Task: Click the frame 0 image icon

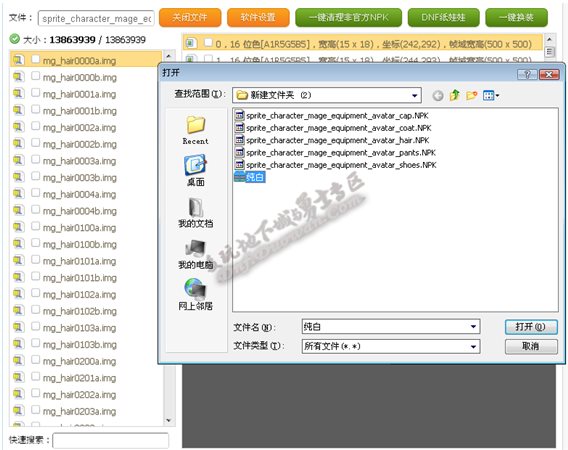Action: 191,43
